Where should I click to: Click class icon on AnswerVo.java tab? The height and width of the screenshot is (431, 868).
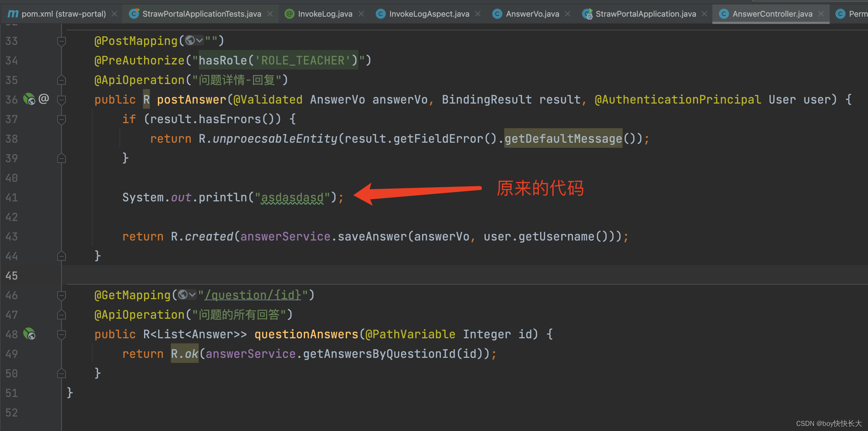click(497, 14)
